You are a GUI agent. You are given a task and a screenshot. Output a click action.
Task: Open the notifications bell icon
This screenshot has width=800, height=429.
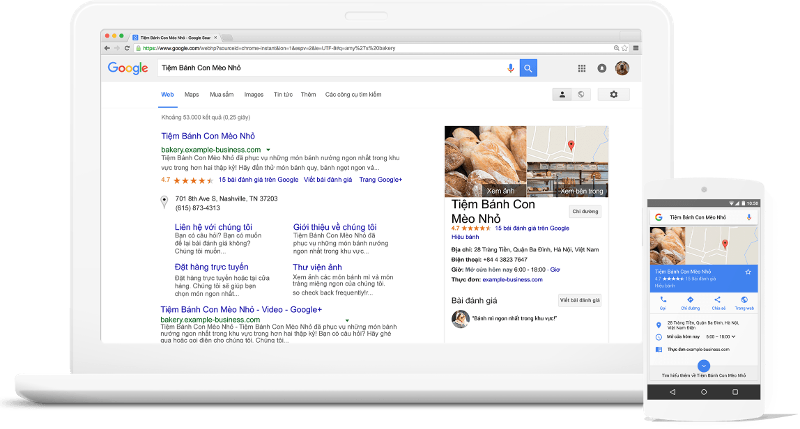tap(602, 68)
